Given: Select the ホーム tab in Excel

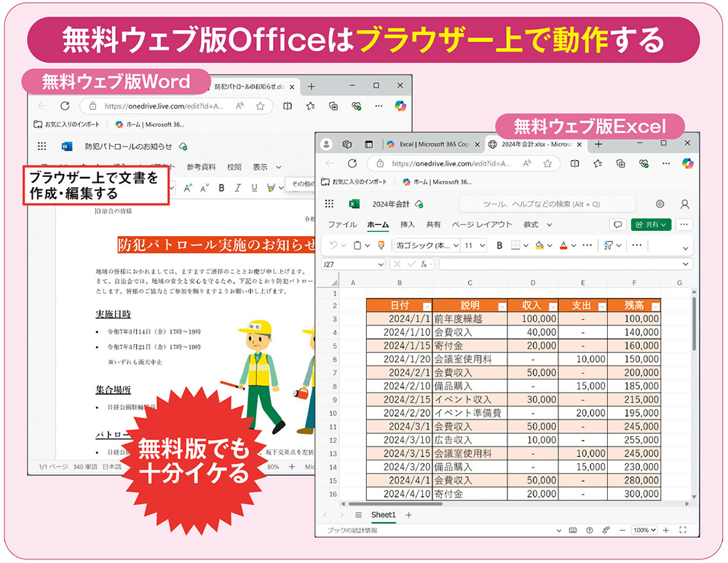Looking at the screenshot, I should point(378,224).
